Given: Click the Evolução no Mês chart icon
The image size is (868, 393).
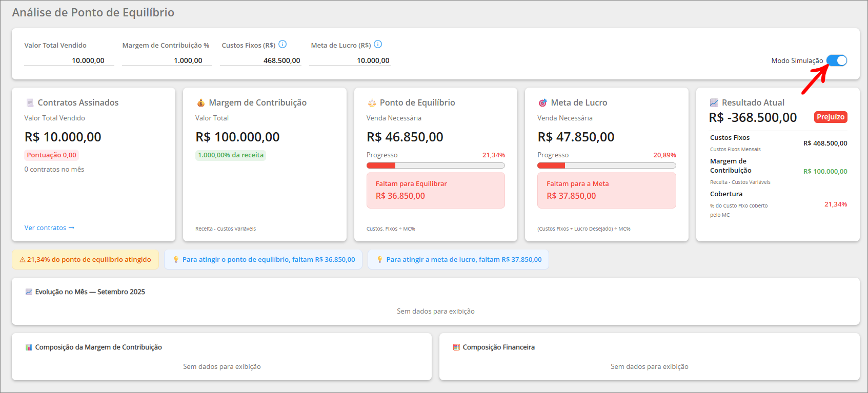Looking at the screenshot, I should (x=29, y=292).
